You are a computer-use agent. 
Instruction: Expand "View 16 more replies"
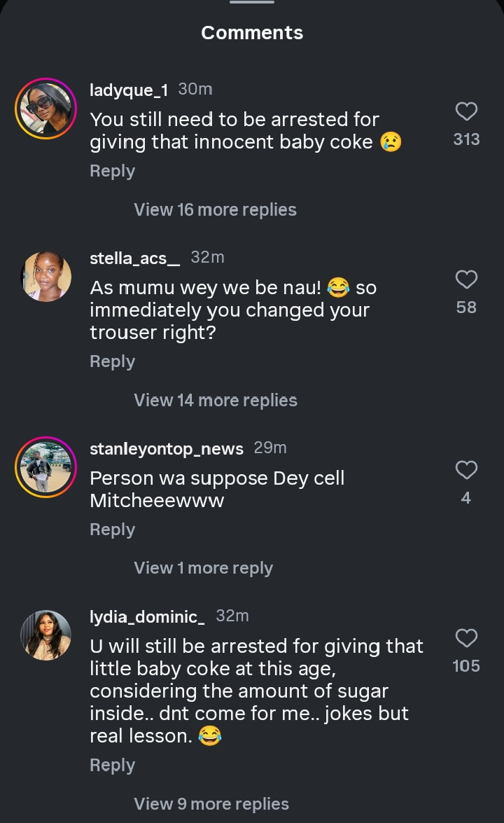(215, 210)
